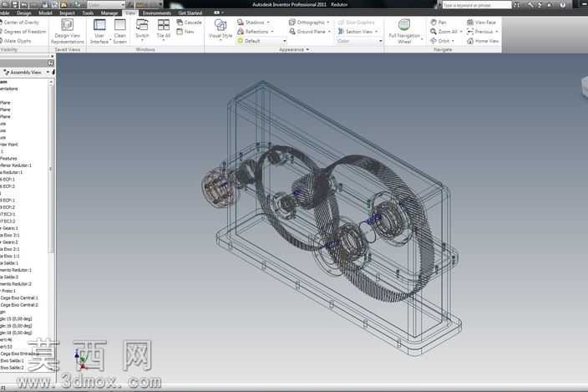The width and height of the screenshot is (588, 392).
Task: Click the 3D coordinate axis indicator
Action: 81,360
